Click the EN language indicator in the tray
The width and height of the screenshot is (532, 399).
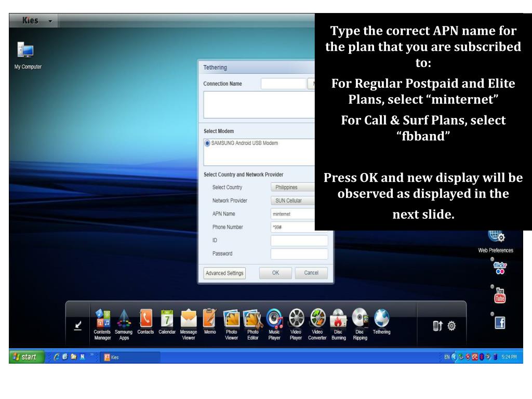pos(447,357)
